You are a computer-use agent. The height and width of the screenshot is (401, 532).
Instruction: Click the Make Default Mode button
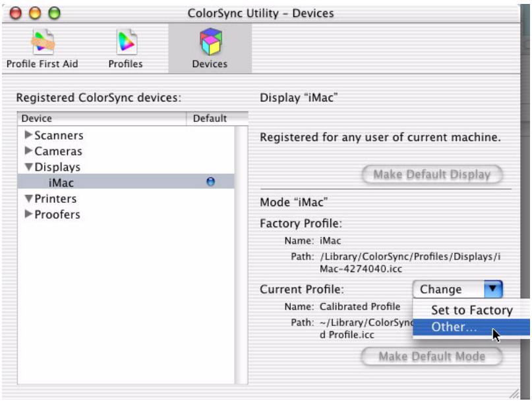432,356
